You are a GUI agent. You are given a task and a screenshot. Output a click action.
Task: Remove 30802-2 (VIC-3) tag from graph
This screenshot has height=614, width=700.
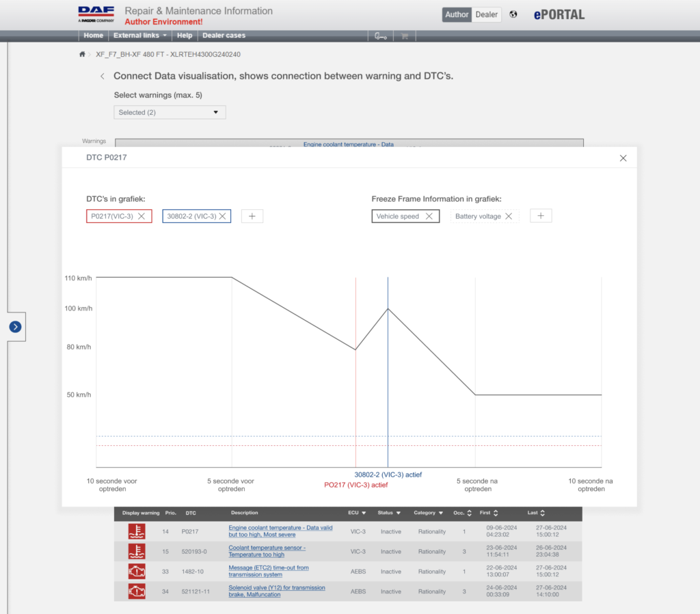[x=222, y=216]
